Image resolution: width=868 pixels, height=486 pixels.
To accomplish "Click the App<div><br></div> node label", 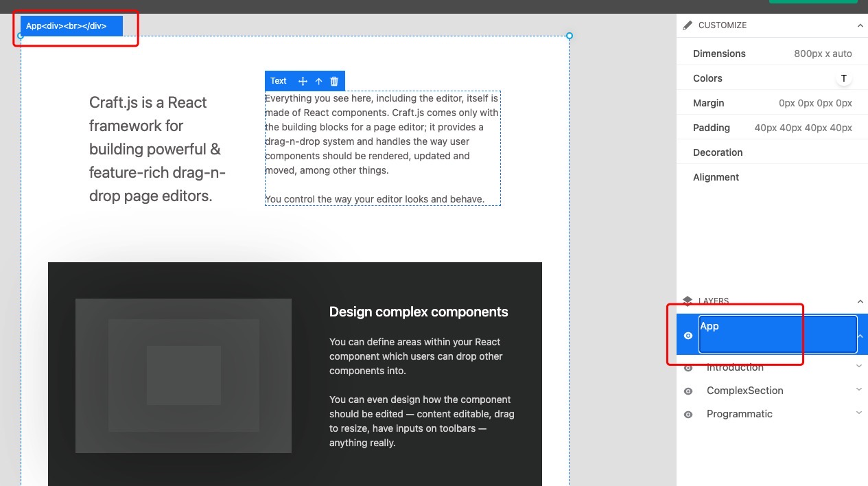I will click(x=71, y=26).
